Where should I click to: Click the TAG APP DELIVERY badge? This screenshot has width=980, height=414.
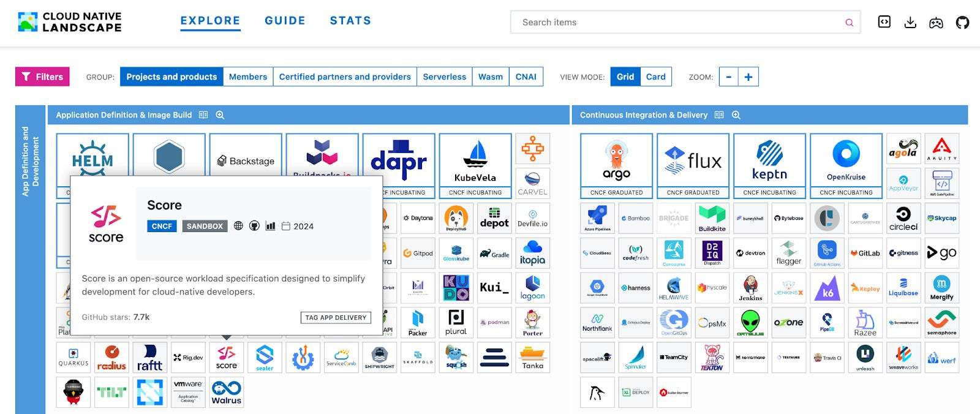click(x=336, y=317)
